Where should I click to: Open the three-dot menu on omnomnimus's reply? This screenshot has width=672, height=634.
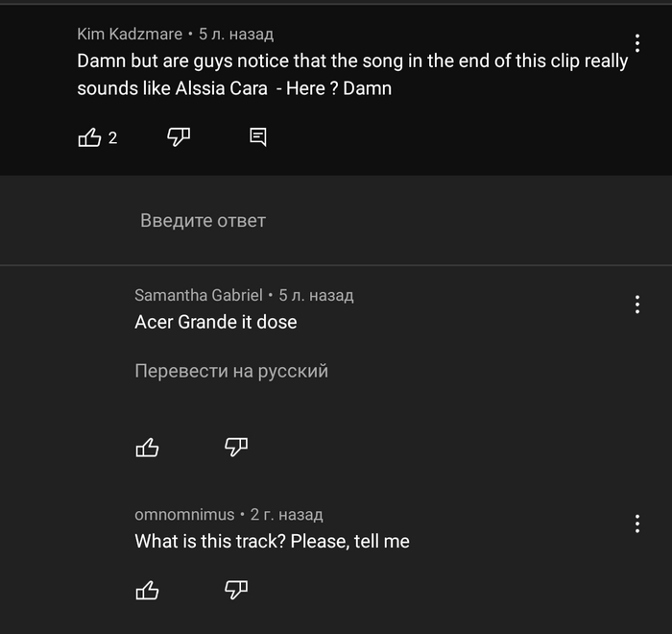(637, 524)
